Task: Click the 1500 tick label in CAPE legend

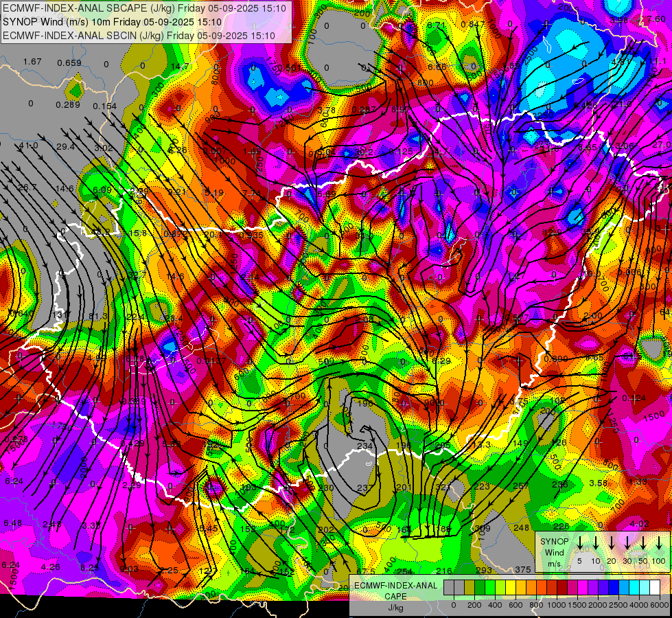Action: pos(578,605)
